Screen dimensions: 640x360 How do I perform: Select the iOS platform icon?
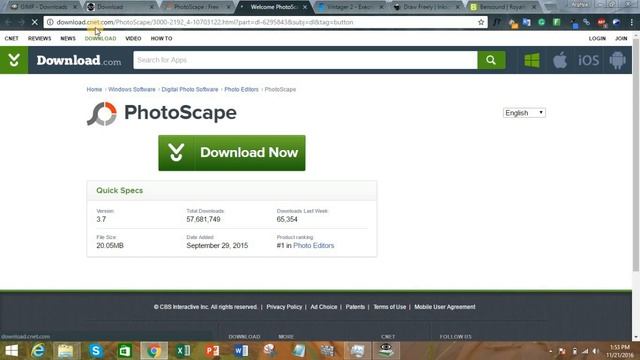588,60
